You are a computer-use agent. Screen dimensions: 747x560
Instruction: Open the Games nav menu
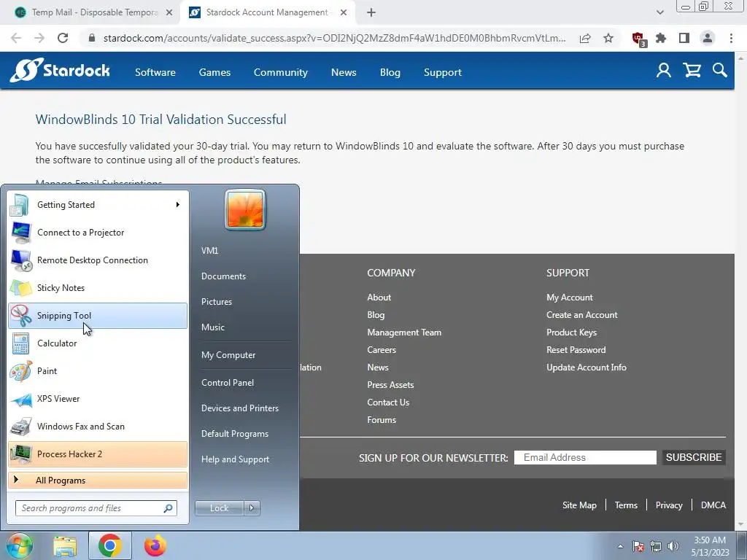point(215,72)
